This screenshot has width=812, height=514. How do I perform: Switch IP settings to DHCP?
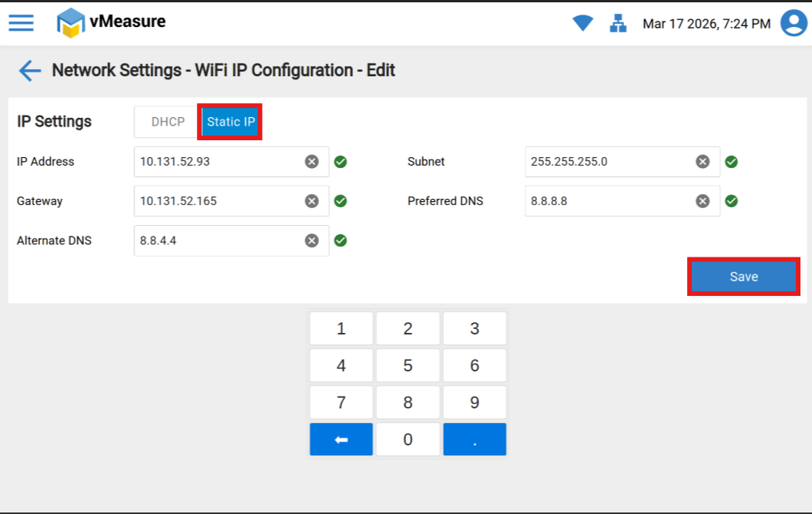(168, 122)
